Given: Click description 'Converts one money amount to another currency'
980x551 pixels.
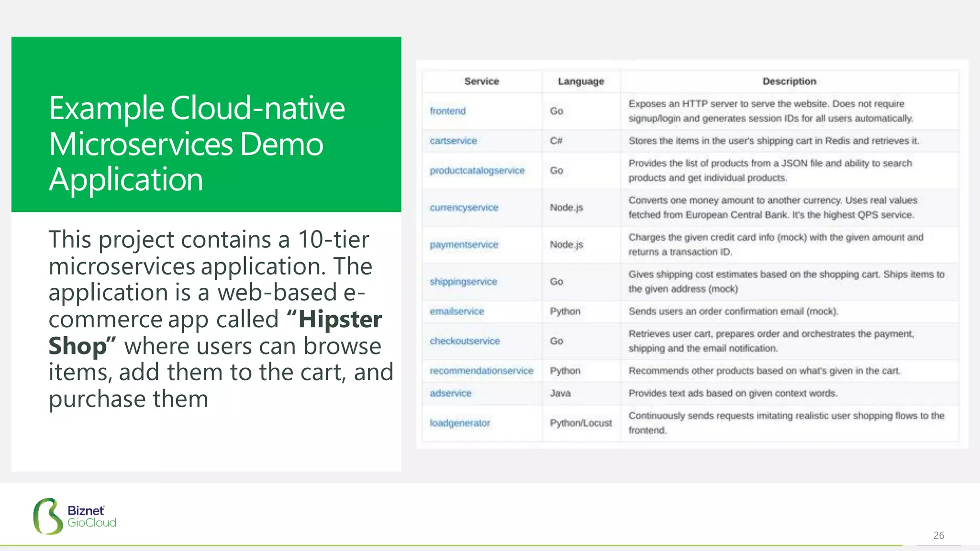Looking at the screenshot, I should [773, 208].
